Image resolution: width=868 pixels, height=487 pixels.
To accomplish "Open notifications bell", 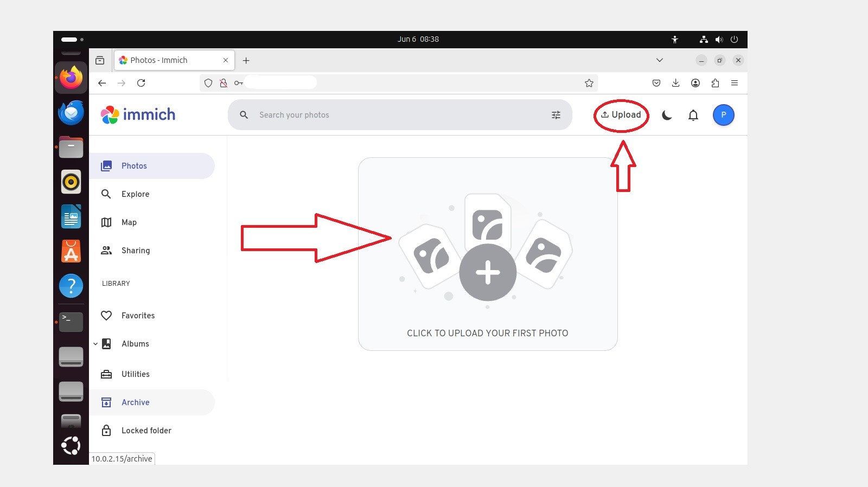I will [x=693, y=115].
